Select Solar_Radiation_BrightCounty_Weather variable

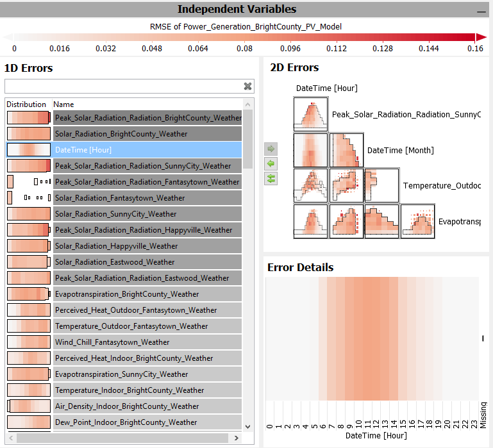click(x=121, y=134)
